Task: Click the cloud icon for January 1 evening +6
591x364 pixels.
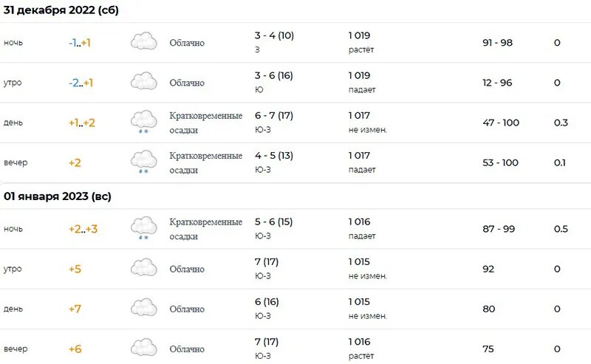Action: (x=143, y=348)
